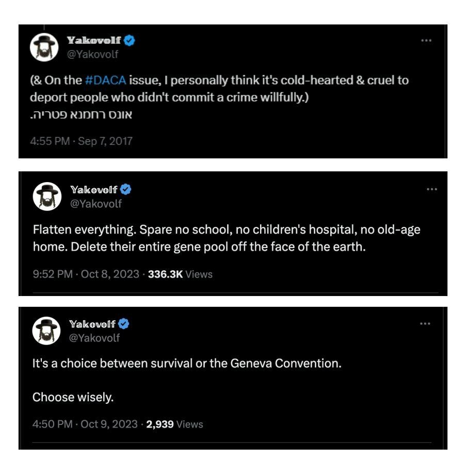The width and height of the screenshot is (466, 476).
Task: Open more options on the 'Flatten everything' tweet
Action: (x=432, y=189)
